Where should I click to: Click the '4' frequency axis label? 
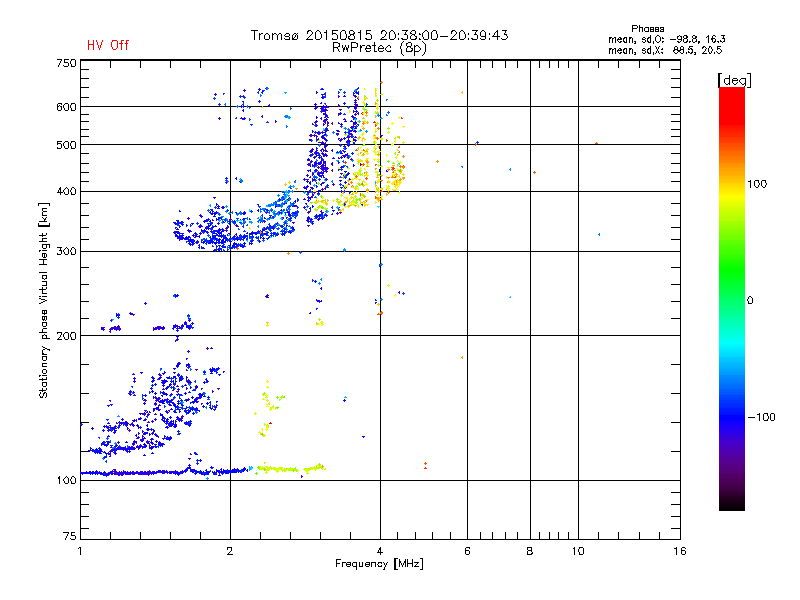pos(380,551)
